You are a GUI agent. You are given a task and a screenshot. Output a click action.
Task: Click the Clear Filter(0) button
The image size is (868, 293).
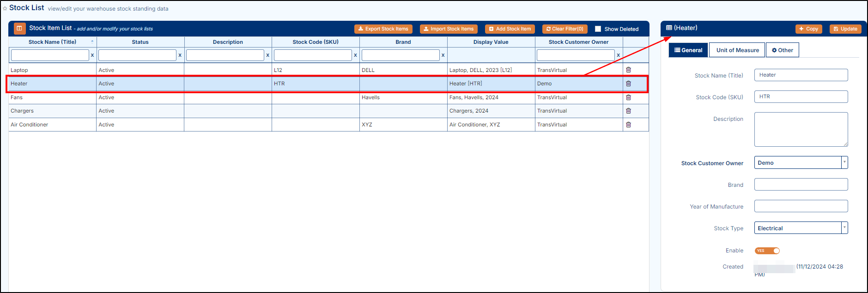pos(565,29)
